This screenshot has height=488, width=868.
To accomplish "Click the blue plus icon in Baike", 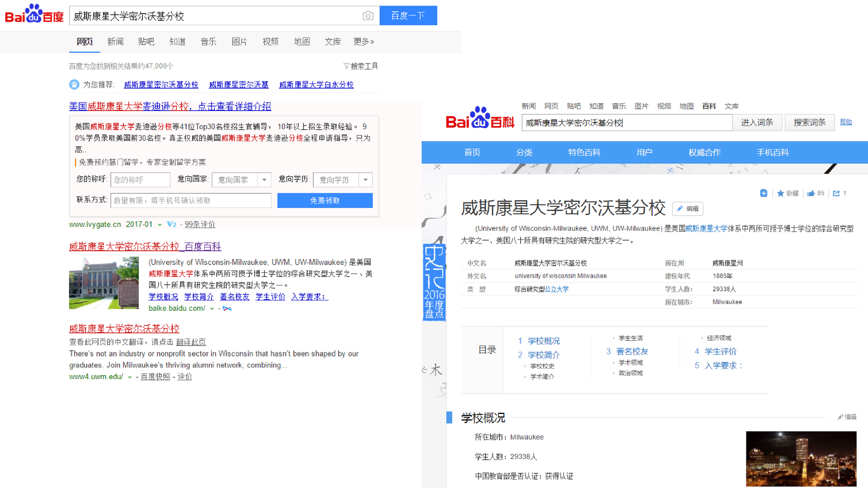I will [764, 193].
